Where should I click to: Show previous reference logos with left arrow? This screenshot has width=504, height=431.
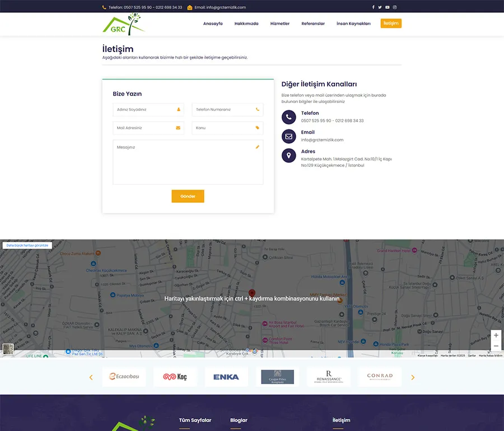91,377
